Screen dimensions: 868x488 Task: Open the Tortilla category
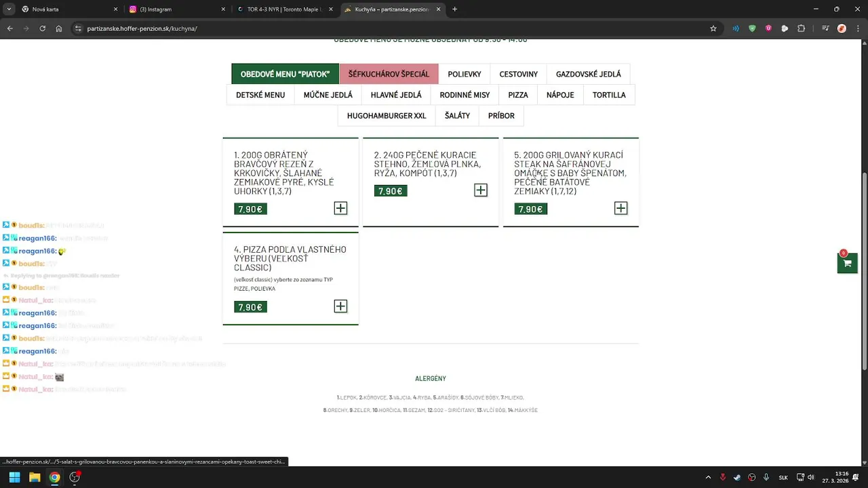point(609,95)
